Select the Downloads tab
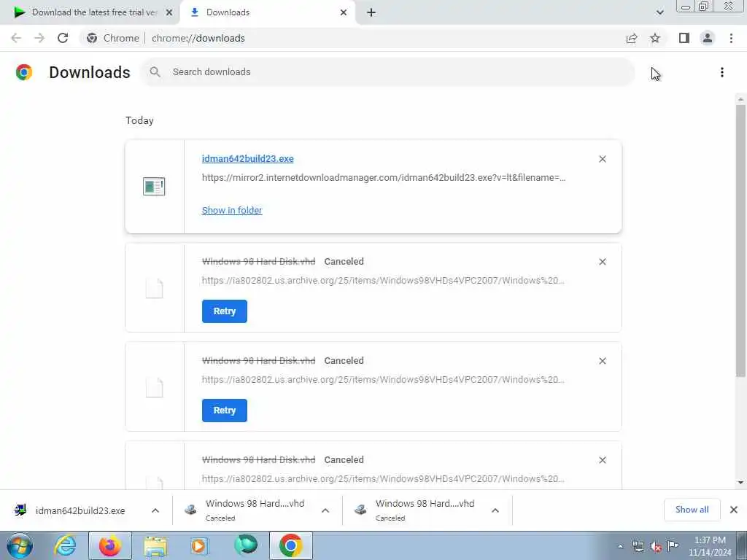The image size is (747, 560). click(267, 12)
